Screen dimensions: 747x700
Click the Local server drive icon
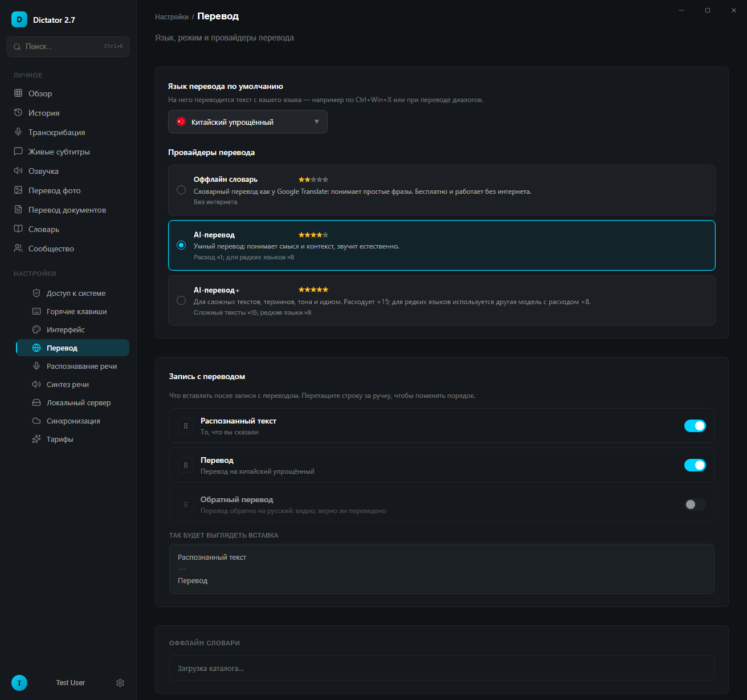(36, 402)
